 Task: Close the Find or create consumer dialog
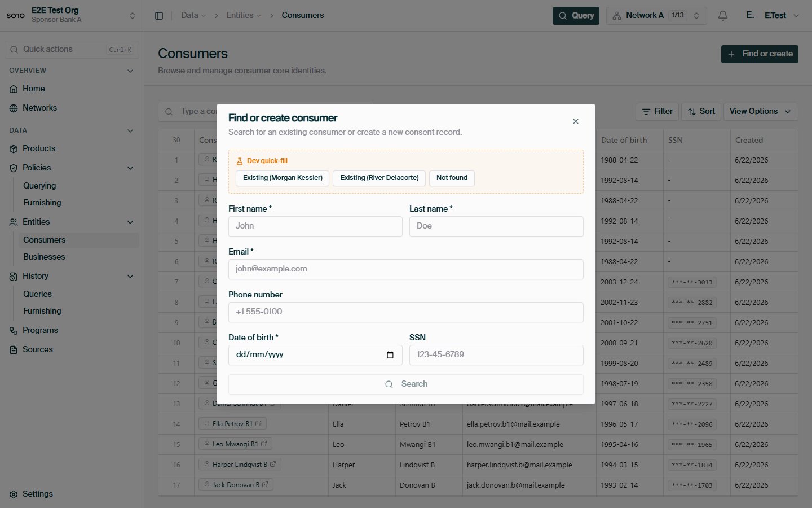(576, 121)
